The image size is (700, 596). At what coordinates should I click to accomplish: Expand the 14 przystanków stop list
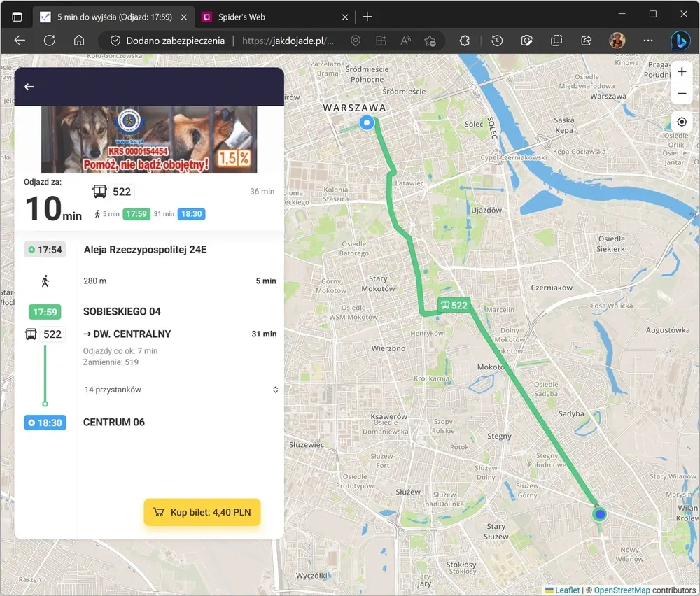(275, 390)
